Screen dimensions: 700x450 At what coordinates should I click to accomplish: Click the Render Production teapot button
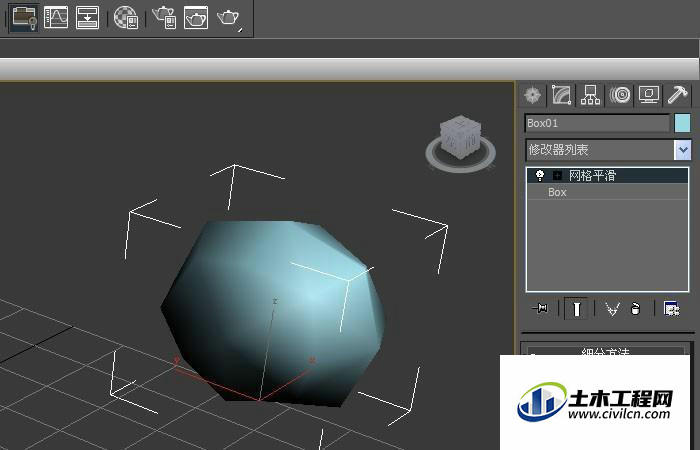pyautogui.click(x=229, y=18)
